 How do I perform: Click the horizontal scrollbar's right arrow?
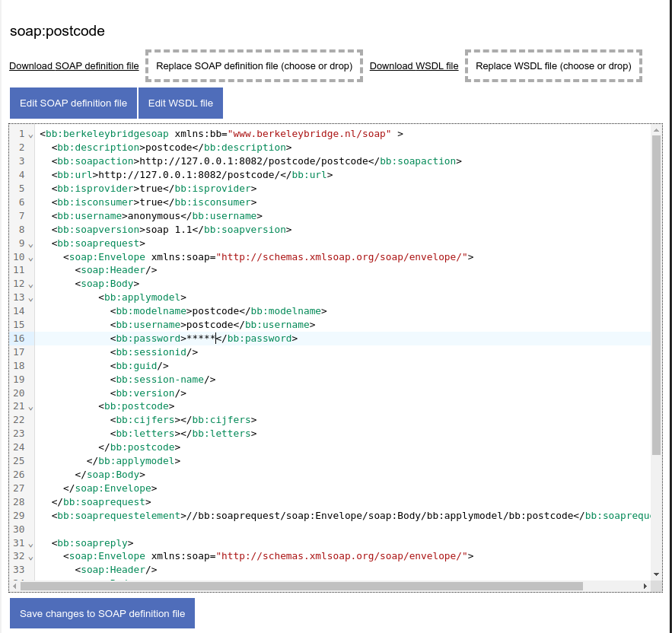pos(646,586)
